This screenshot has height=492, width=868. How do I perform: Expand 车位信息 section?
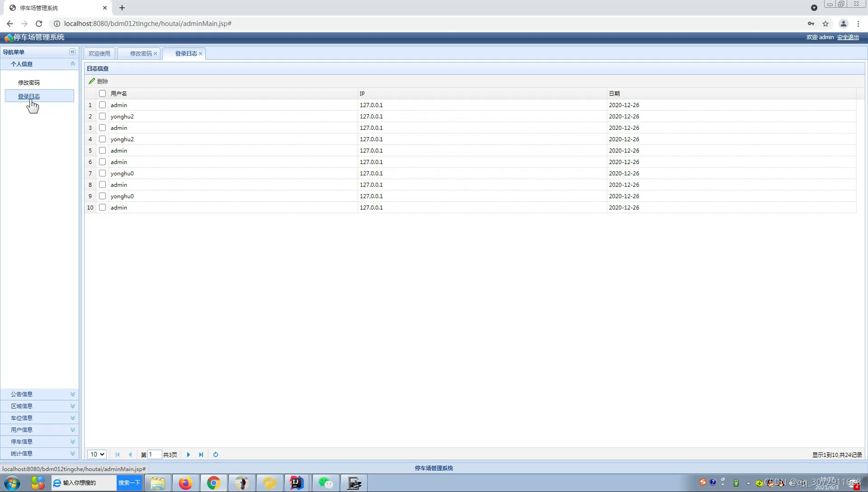(x=39, y=418)
